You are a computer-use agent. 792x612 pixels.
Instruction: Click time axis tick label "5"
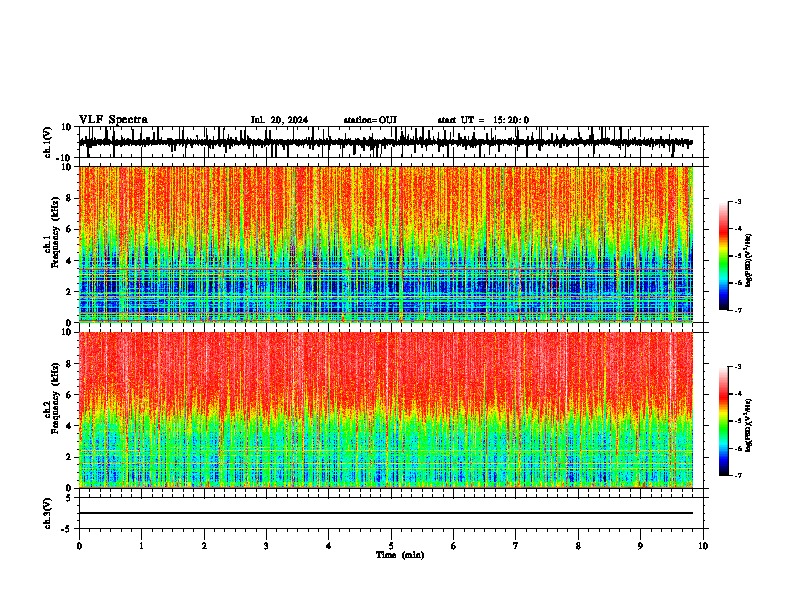click(391, 546)
